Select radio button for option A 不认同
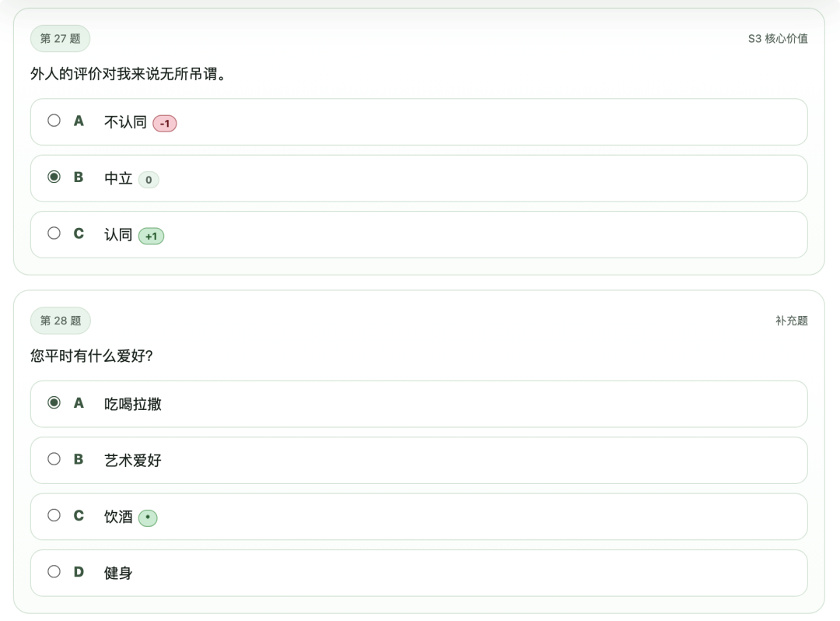Viewport: 840px width, 621px height. click(54, 121)
